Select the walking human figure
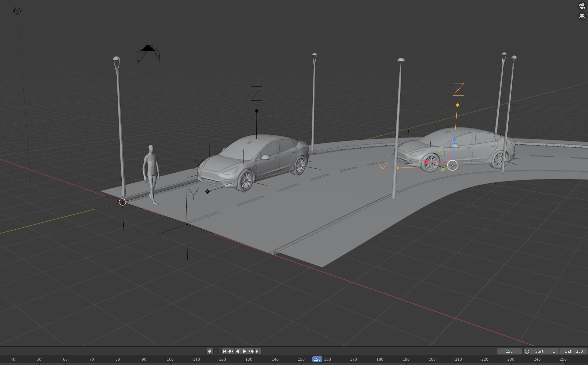 click(x=151, y=174)
